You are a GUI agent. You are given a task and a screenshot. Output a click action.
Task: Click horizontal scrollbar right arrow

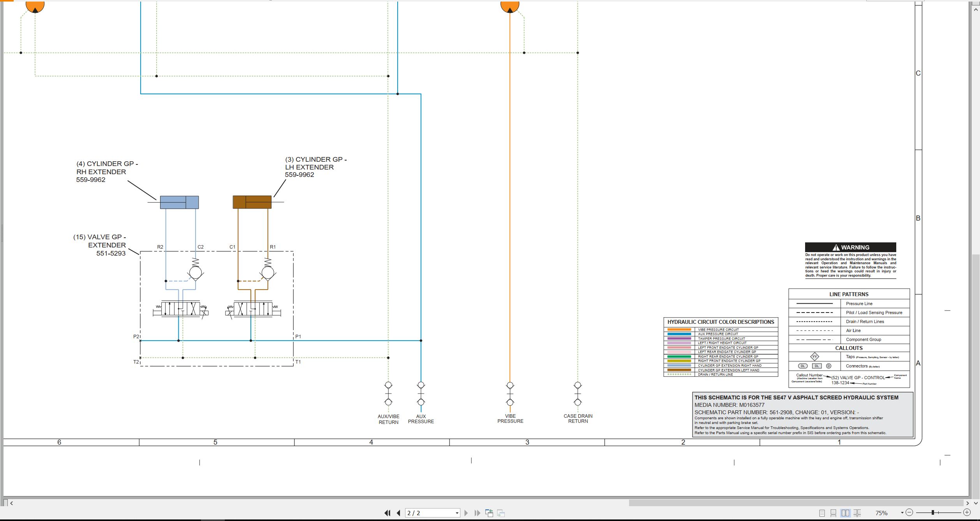click(968, 503)
